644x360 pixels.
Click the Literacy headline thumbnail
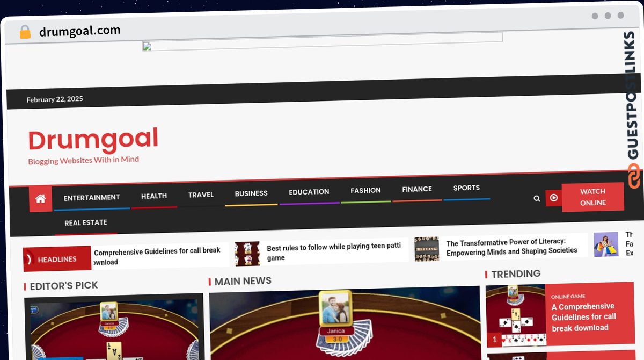[x=427, y=249]
